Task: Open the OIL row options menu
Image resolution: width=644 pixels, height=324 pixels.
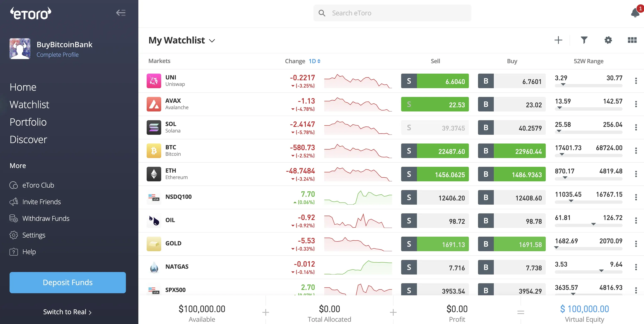Action: click(x=636, y=220)
